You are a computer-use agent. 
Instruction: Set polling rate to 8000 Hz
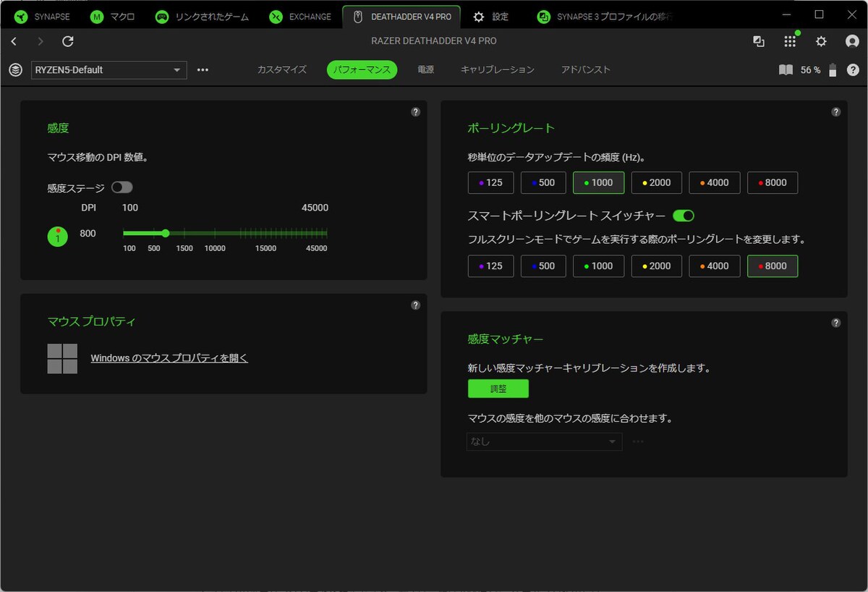coord(773,182)
